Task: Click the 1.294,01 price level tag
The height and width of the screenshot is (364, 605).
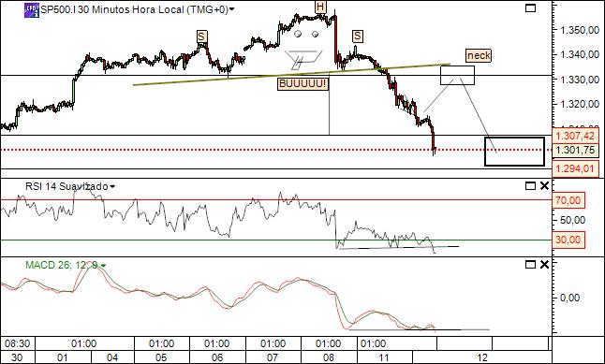Action: [575, 168]
